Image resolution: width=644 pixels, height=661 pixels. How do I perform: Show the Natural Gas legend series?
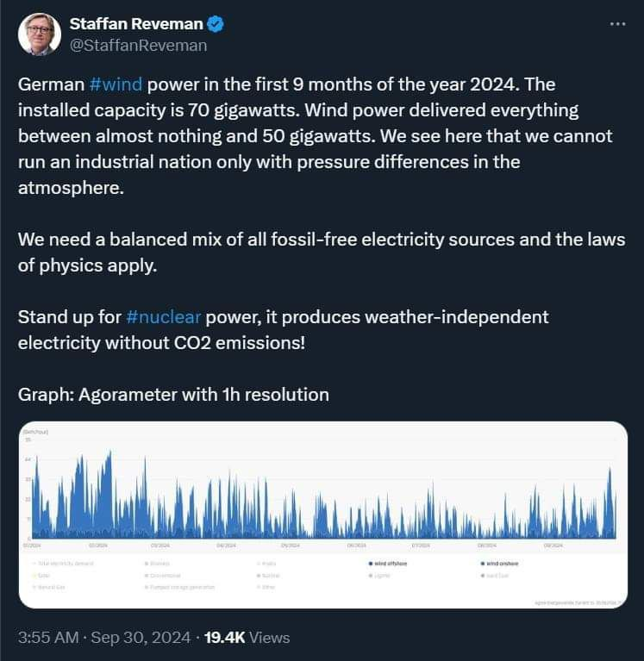[x=50, y=587]
